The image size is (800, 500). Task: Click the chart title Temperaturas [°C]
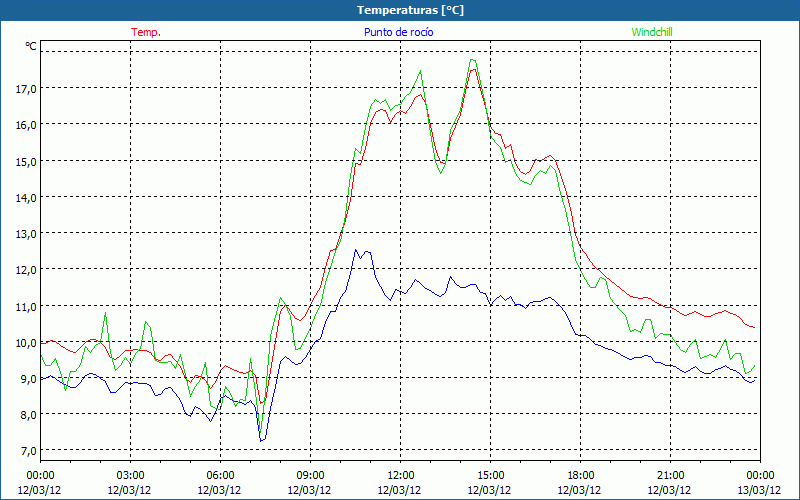pyautogui.click(x=410, y=10)
